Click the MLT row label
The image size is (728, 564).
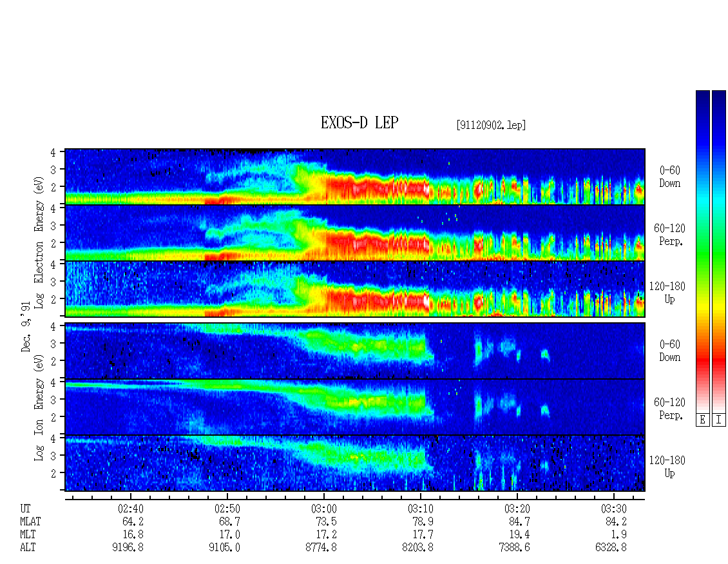coord(28,534)
